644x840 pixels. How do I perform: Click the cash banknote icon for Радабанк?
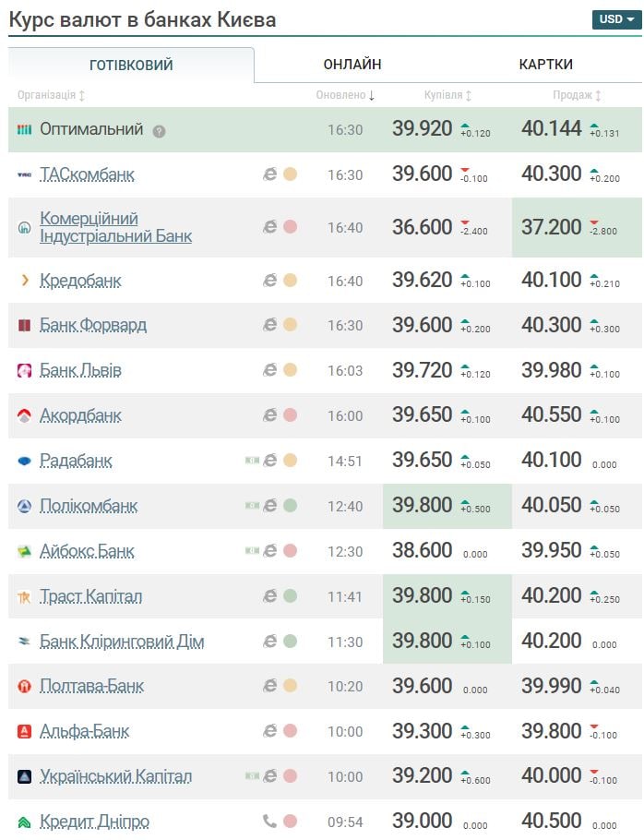click(252, 460)
